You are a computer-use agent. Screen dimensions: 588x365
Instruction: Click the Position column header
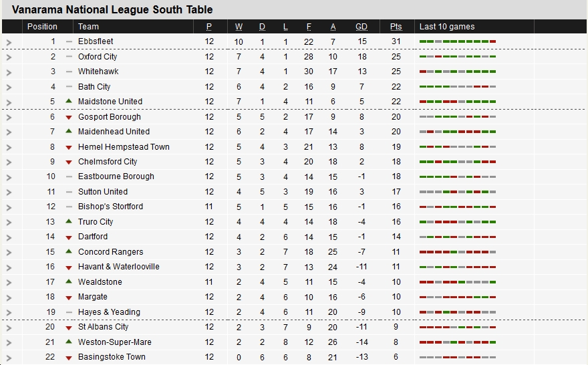coord(42,27)
